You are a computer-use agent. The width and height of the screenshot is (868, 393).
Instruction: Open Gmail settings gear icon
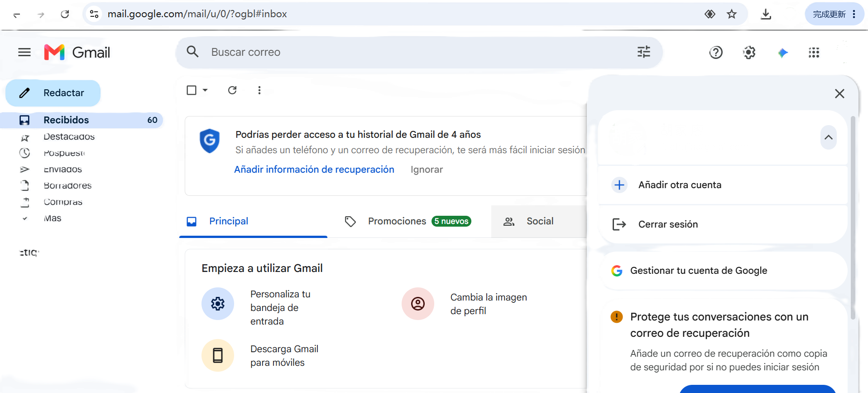(x=749, y=53)
